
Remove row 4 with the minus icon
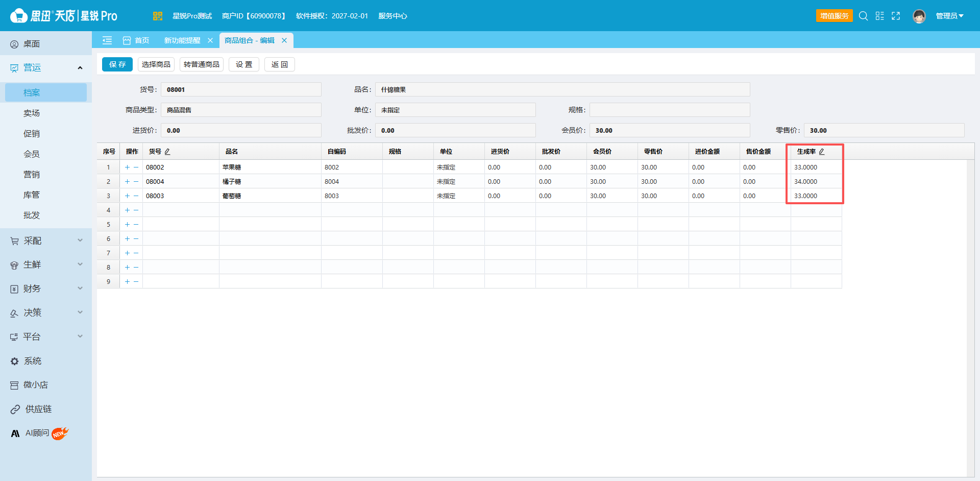[136, 210]
